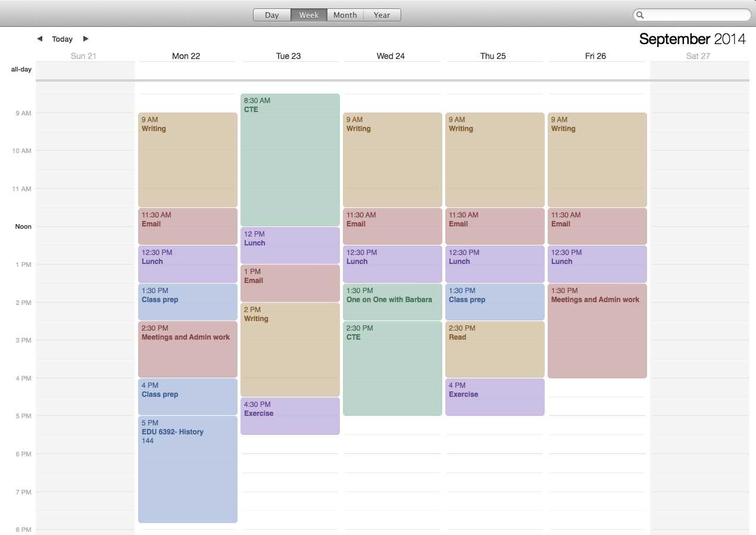
Task: Select Monday 9 AM Writing event
Action: (x=188, y=160)
